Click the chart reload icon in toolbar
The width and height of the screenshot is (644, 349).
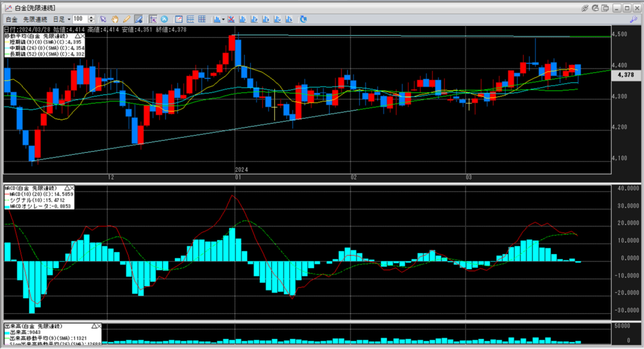[x=303, y=19]
